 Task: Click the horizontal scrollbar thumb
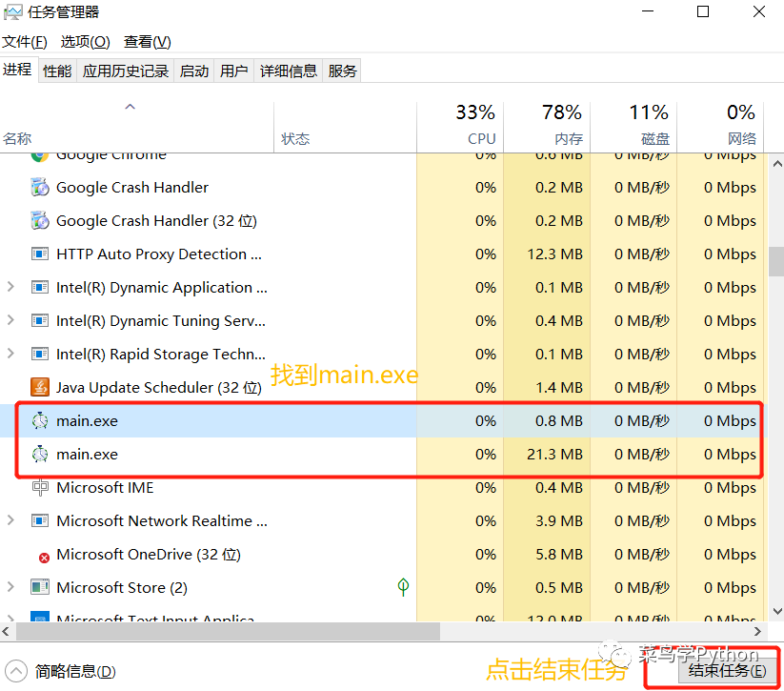point(228,632)
